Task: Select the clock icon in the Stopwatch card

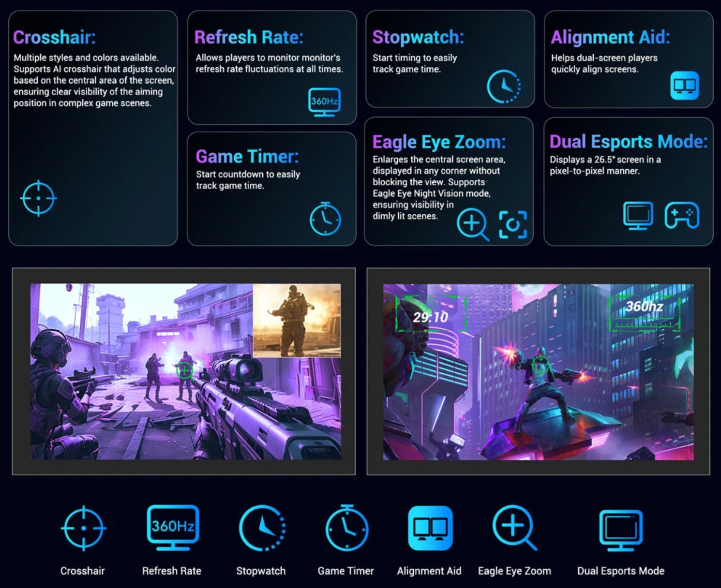Action: click(504, 87)
